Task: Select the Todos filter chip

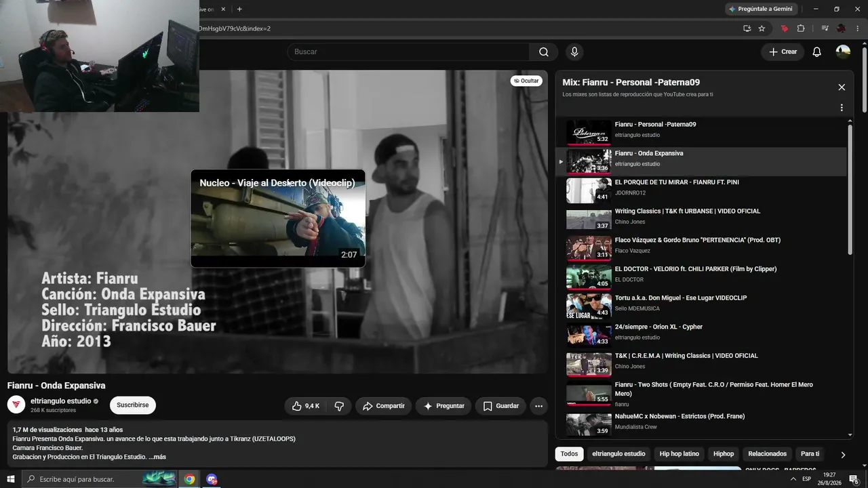Action: click(570, 454)
